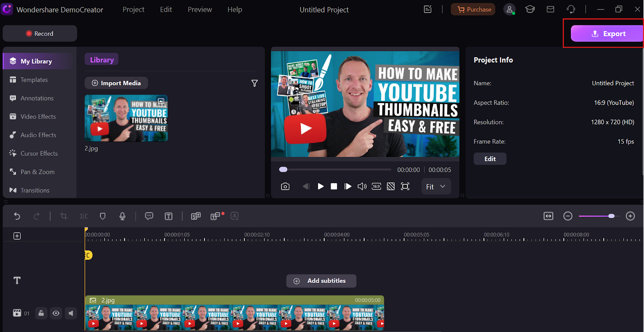
Task: Click the Redo icon
Action: click(x=36, y=216)
